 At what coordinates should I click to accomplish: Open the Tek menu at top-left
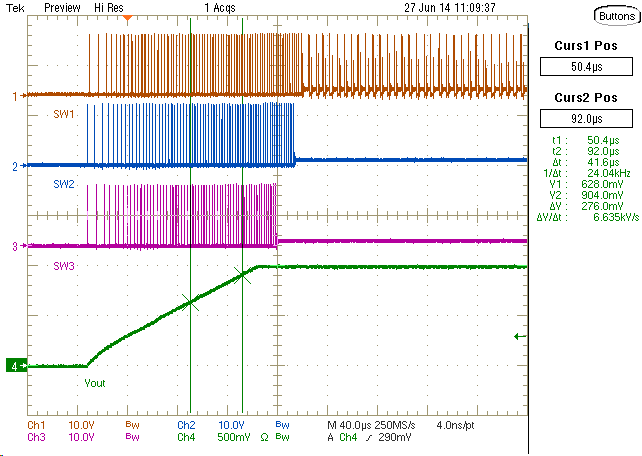(x=15, y=7)
